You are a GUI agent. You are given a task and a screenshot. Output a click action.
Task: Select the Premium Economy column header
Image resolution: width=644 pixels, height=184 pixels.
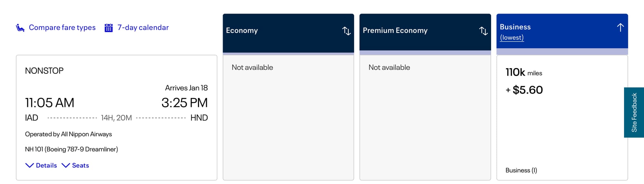(395, 31)
